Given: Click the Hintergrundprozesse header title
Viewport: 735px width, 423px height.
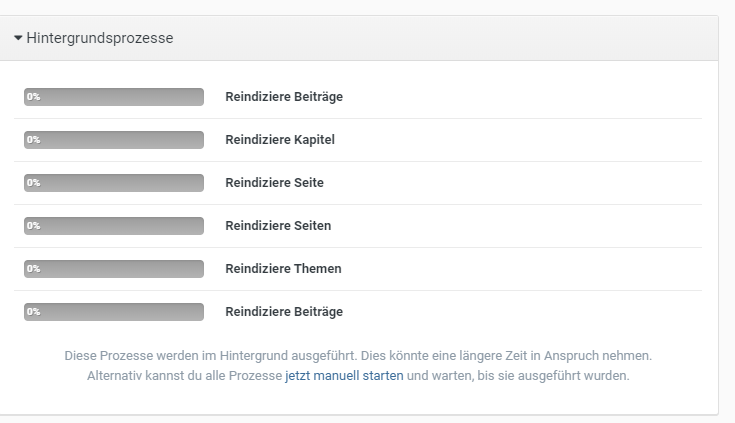Looking at the screenshot, I should pos(100,39).
